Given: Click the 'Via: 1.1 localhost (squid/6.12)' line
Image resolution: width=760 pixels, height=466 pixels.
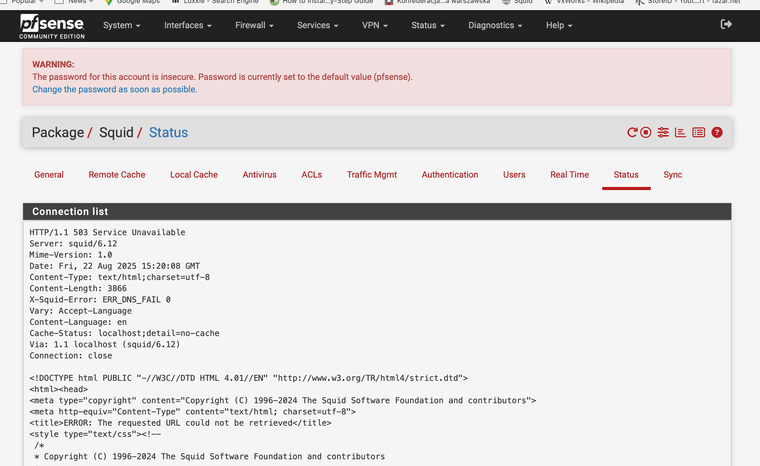Looking at the screenshot, I should pos(105,344).
